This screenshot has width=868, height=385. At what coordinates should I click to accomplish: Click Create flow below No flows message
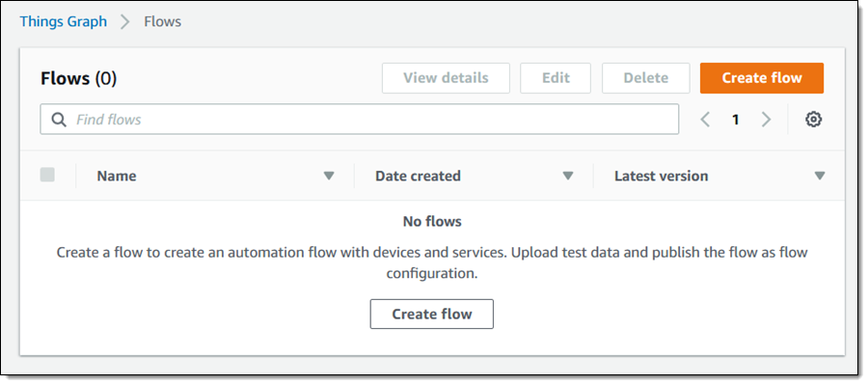click(432, 315)
